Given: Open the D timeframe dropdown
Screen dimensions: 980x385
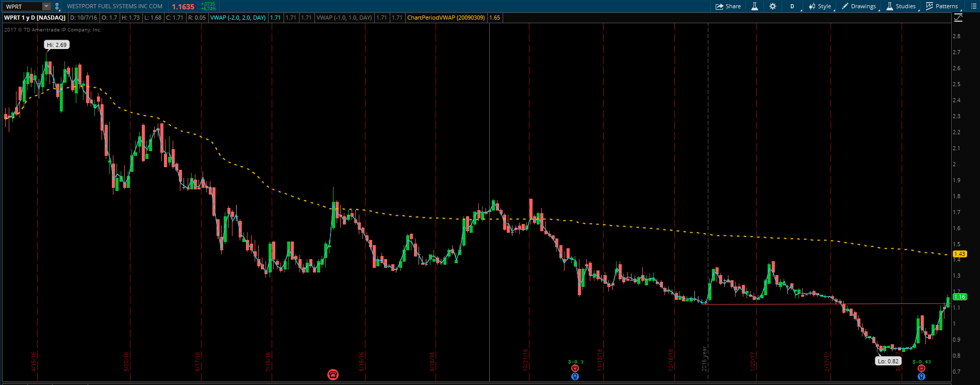Looking at the screenshot, I should [x=793, y=6].
